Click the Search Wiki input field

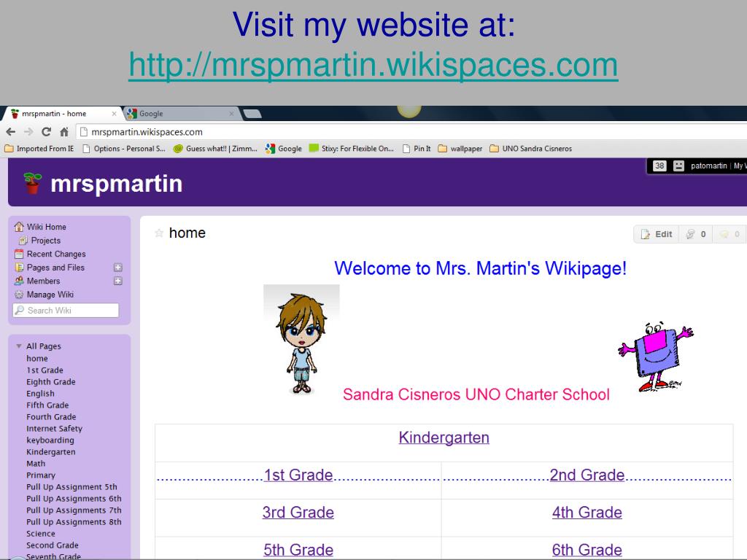[66, 311]
